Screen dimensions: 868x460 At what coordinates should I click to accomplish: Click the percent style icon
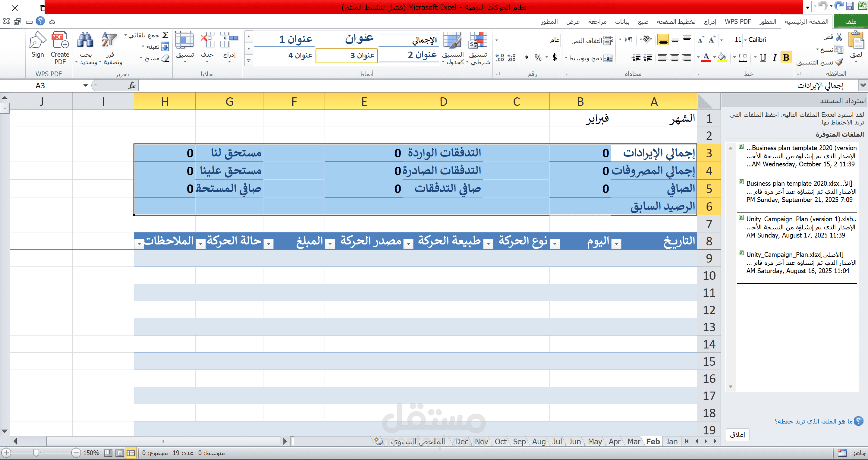[538, 58]
